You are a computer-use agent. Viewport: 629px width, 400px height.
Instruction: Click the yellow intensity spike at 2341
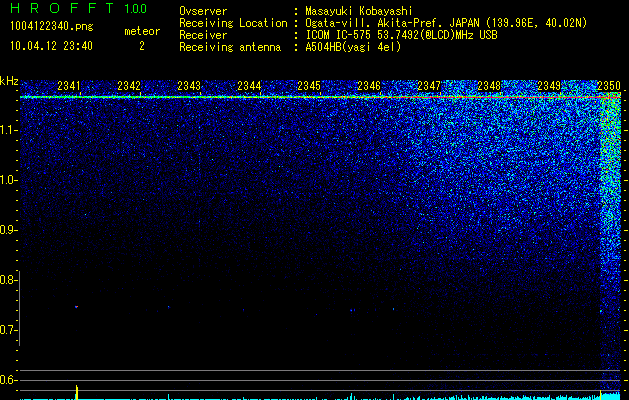pos(77,392)
